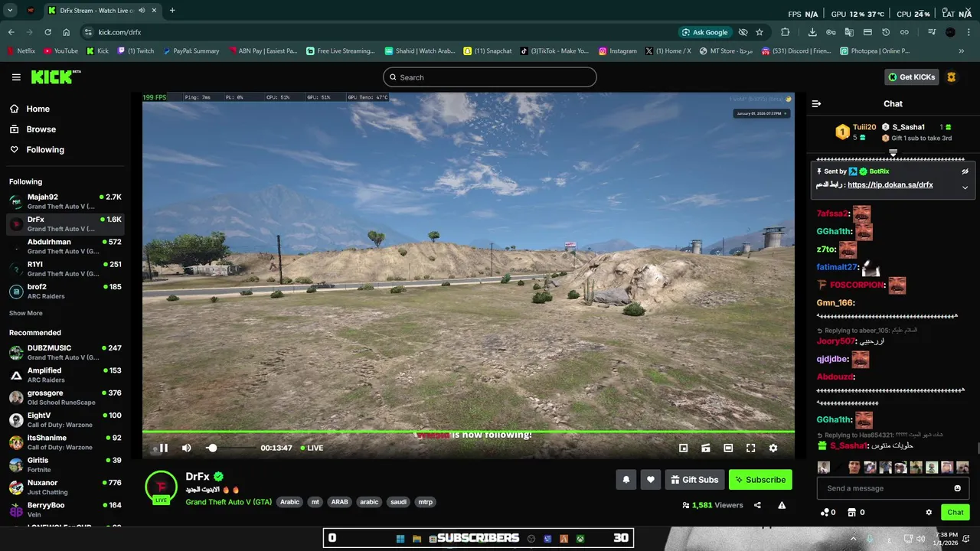Click the Ask Google lens button
The width and height of the screenshot is (980, 551).
[x=704, y=32]
